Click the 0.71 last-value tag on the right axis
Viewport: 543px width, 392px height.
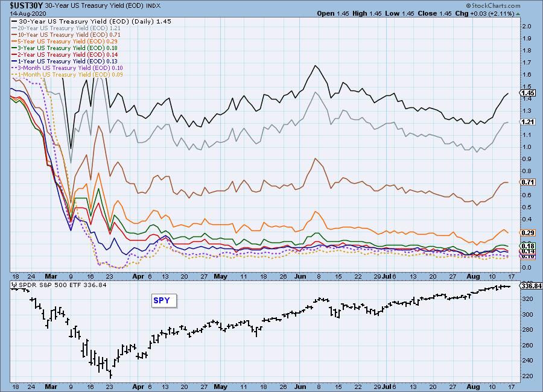pos(527,182)
